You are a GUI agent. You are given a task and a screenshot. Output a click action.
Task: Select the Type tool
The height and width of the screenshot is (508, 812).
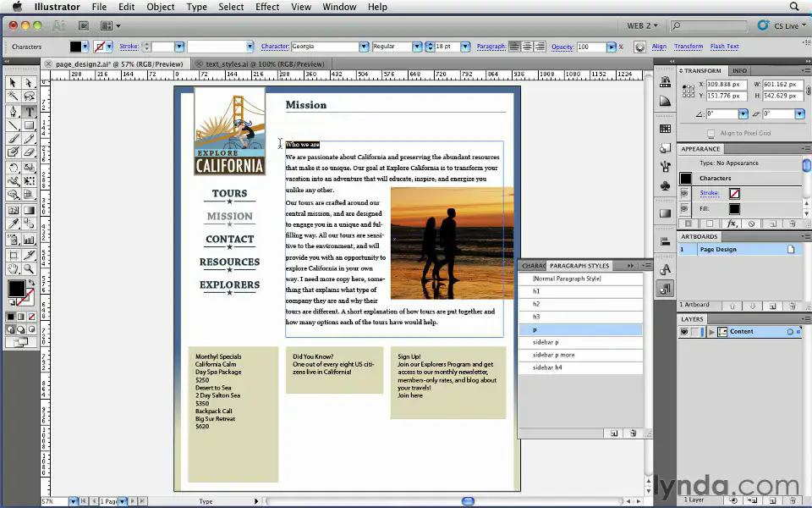[x=29, y=112]
